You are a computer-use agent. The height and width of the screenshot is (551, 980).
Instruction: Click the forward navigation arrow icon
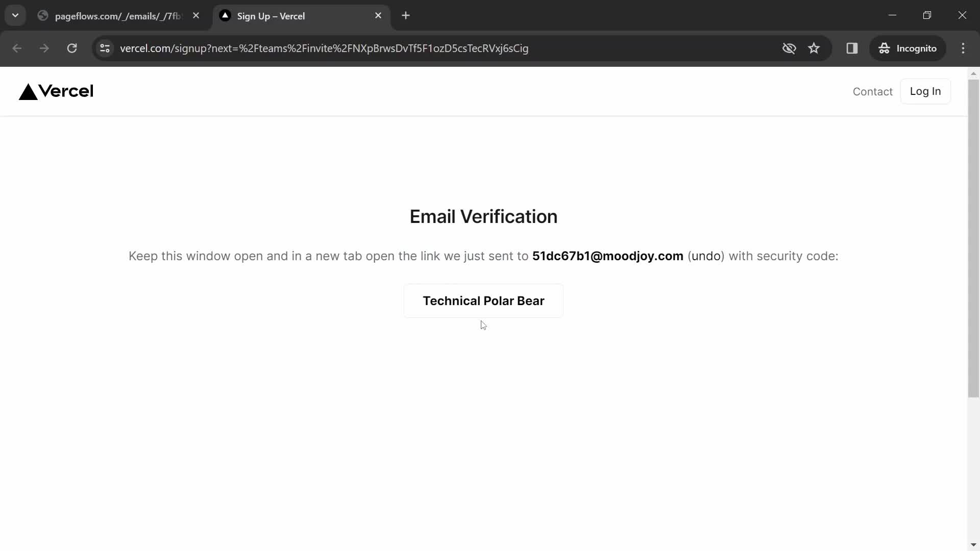(x=44, y=48)
